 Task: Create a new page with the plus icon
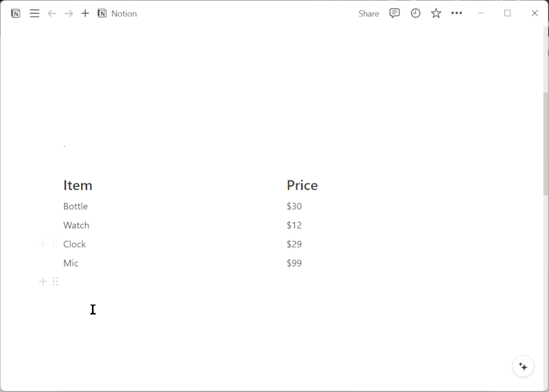(85, 13)
